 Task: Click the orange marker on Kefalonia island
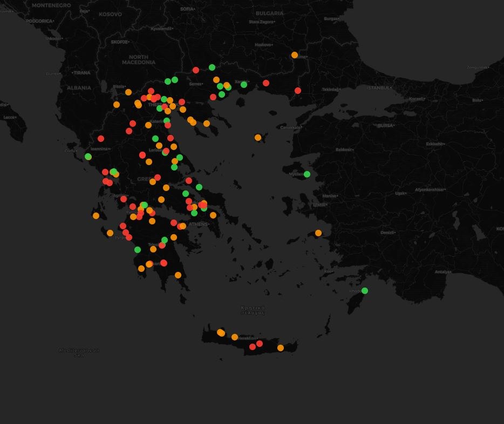coord(96,216)
